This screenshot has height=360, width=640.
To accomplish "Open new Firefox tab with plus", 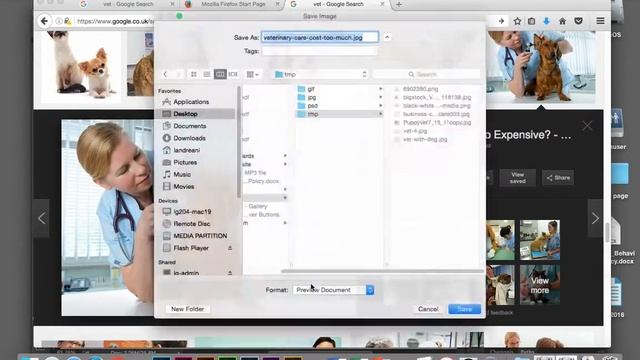I will click(x=399, y=4).
